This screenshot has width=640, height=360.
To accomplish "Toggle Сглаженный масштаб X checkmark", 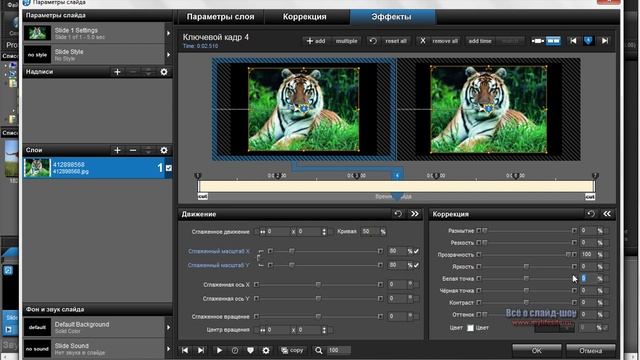I will point(416,251).
